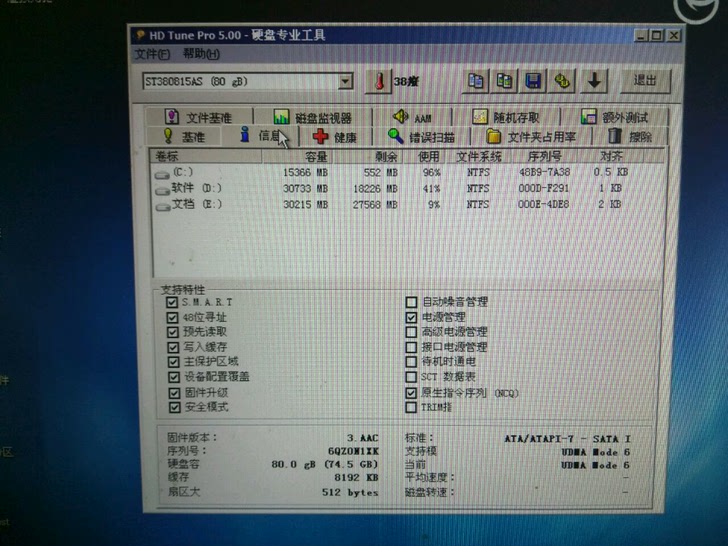The image size is (728, 546).
Task: Click the 000E-4DE8 serial cell
Action: (x=544, y=204)
